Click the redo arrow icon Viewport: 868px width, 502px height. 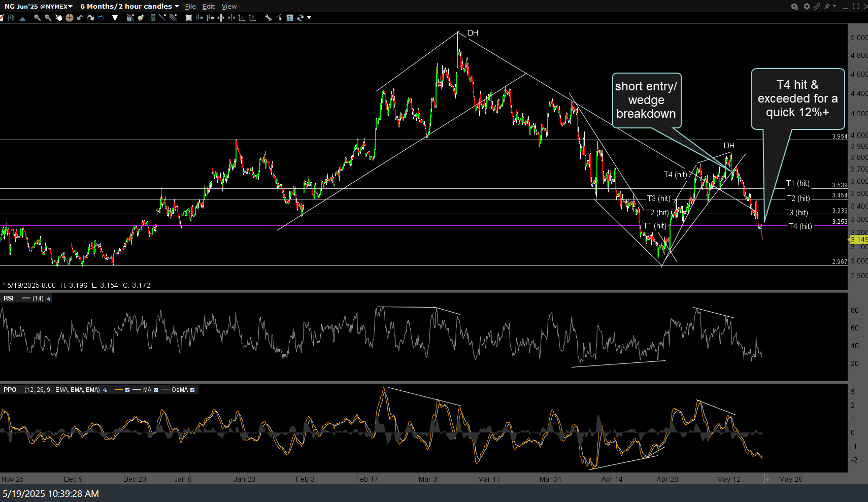point(91,18)
